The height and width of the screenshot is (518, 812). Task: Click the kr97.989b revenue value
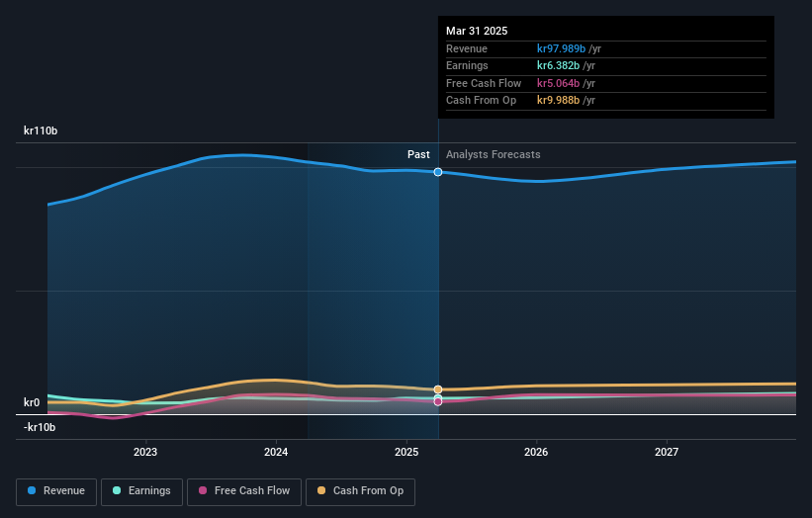(562, 48)
